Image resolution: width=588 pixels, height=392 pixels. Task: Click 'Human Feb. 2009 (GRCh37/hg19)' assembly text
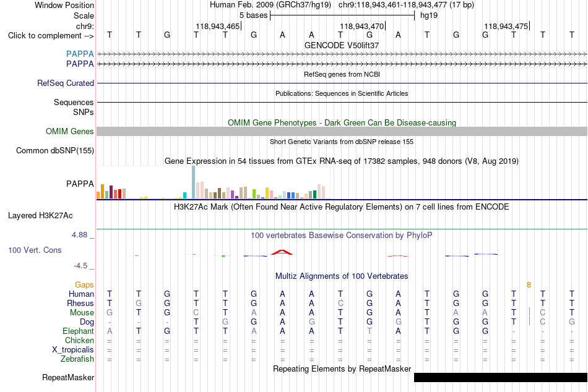[270, 5]
